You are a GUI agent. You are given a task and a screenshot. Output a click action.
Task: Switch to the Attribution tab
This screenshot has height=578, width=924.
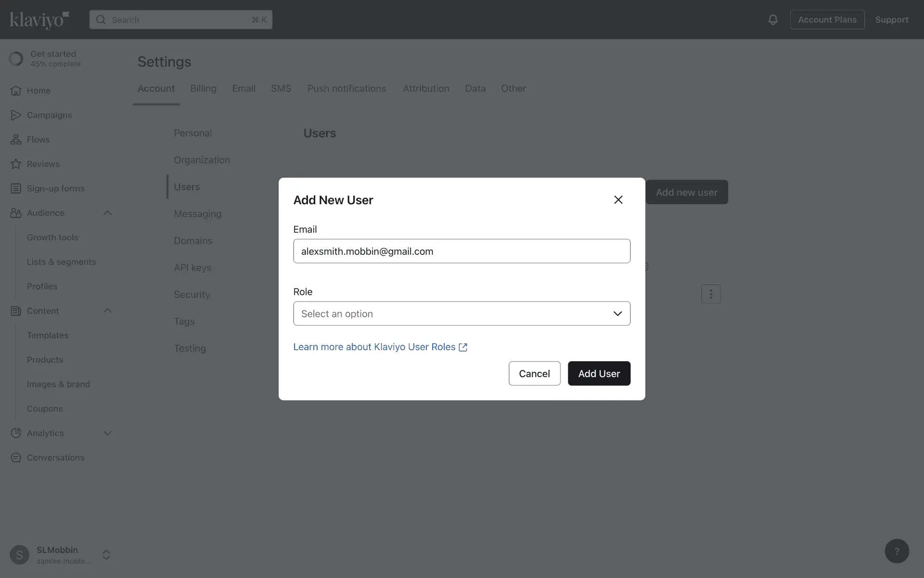425,89
